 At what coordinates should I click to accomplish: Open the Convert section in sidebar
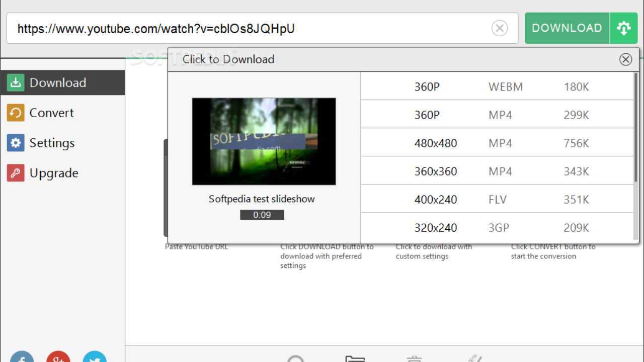tap(62, 113)
